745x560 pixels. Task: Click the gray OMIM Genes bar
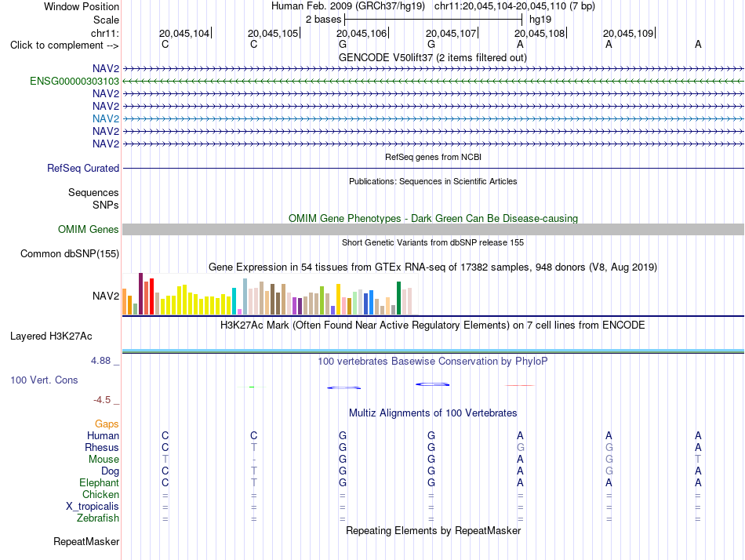[x=433, y=230]
